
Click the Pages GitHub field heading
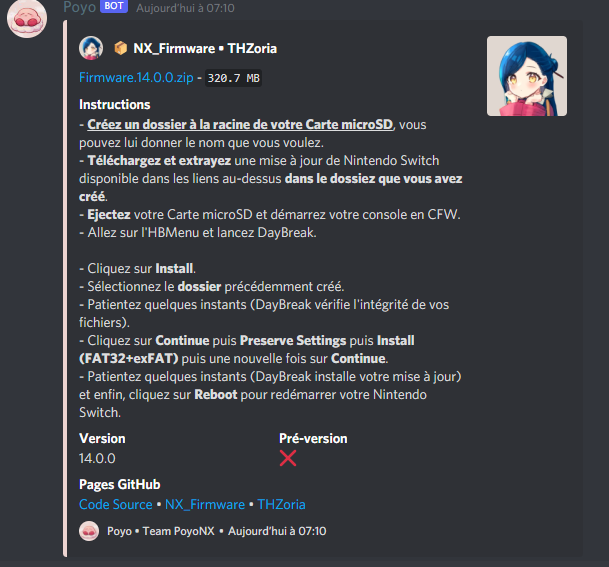coord(120,485)
